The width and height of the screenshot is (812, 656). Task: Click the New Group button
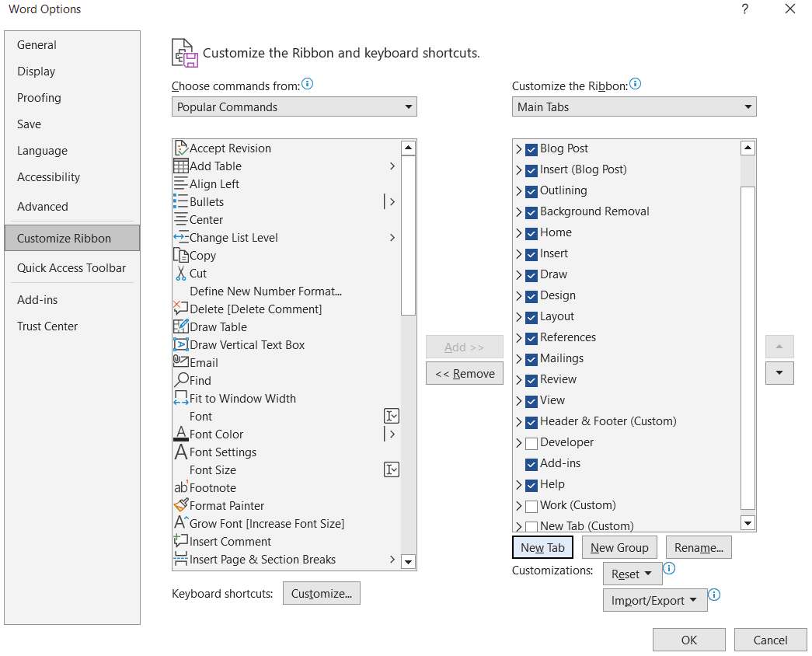point(619,548)
